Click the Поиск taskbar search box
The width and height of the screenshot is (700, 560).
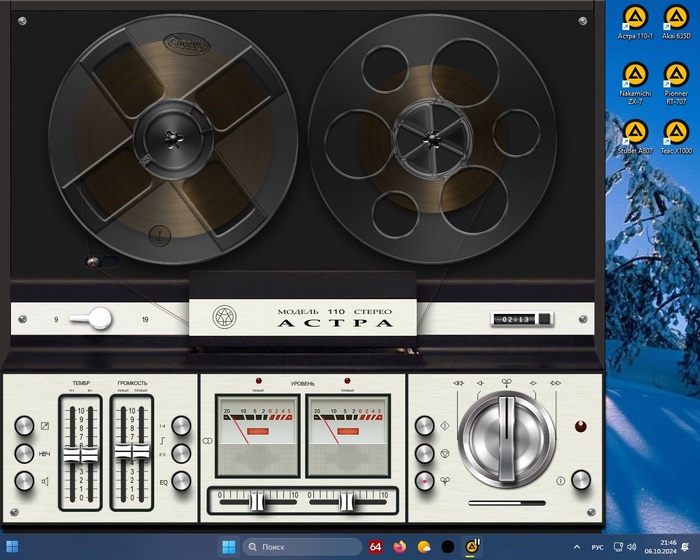(302, 547)
